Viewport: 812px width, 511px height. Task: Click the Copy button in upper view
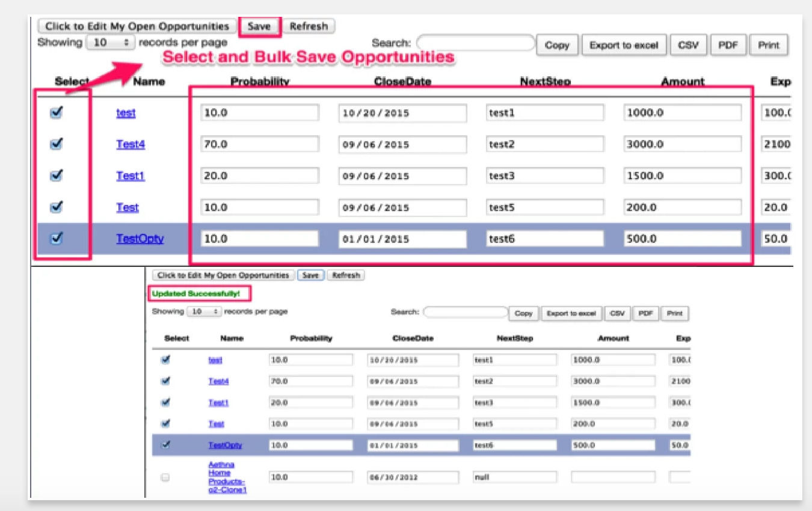(x=557, y=45)
